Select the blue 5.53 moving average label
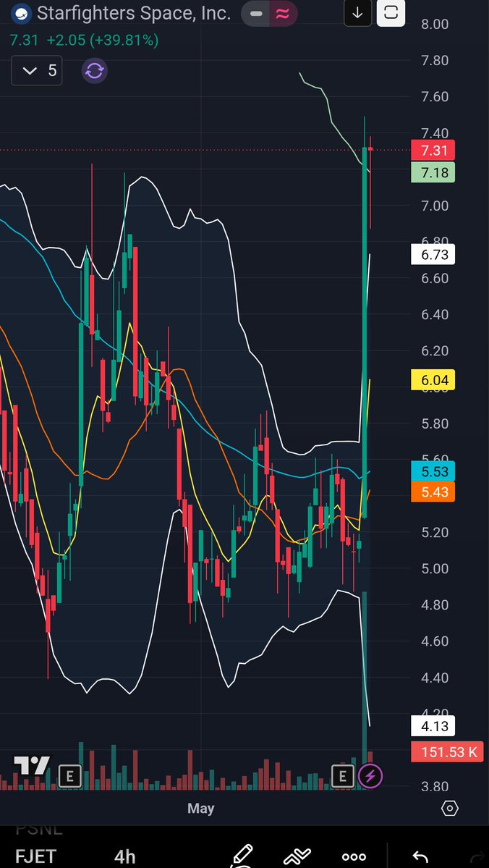 [x=433, y=471]
